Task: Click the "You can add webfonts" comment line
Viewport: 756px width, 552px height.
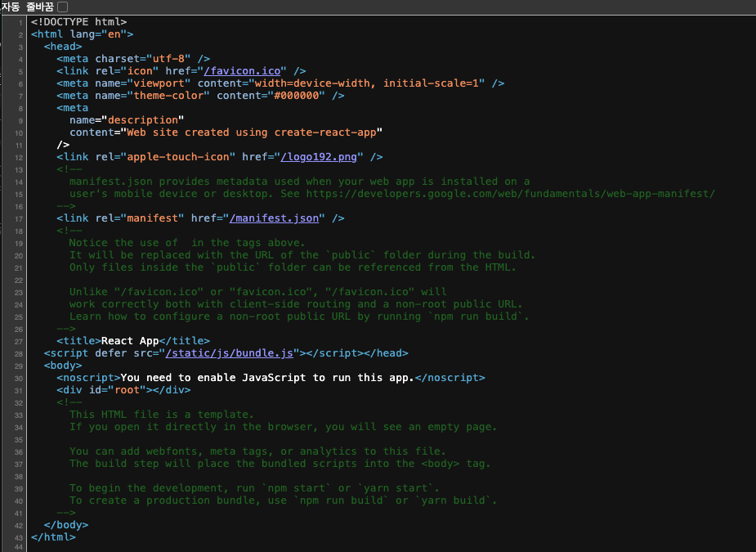Action: pos(257,451)
